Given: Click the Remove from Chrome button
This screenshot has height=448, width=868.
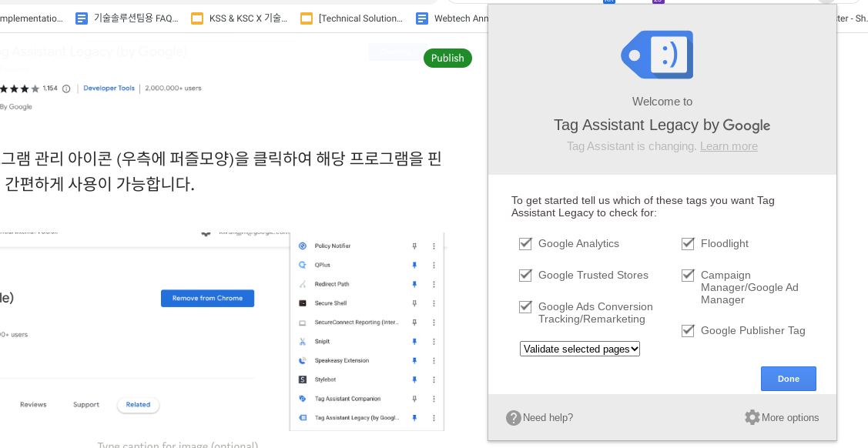Looking at the screenshot, I should pyautogui.click(x=208, y=298).
